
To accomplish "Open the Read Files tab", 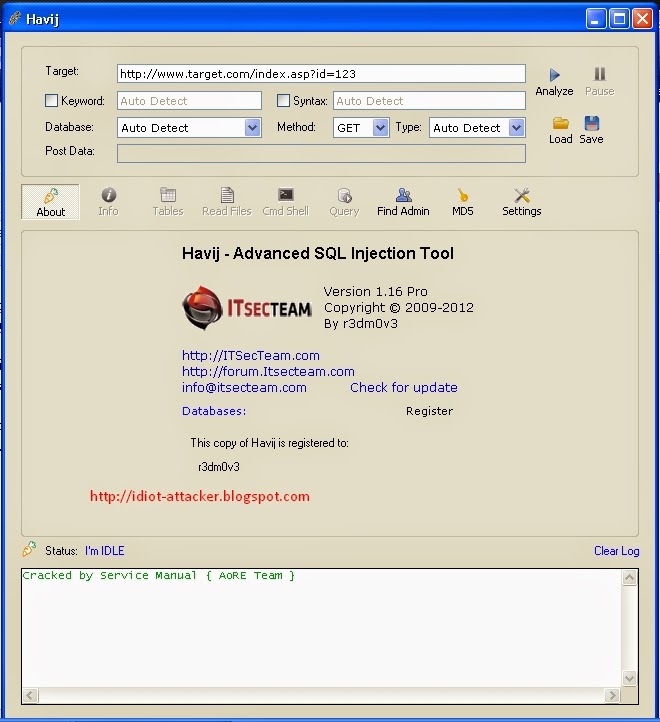I will tap(227, 202).
